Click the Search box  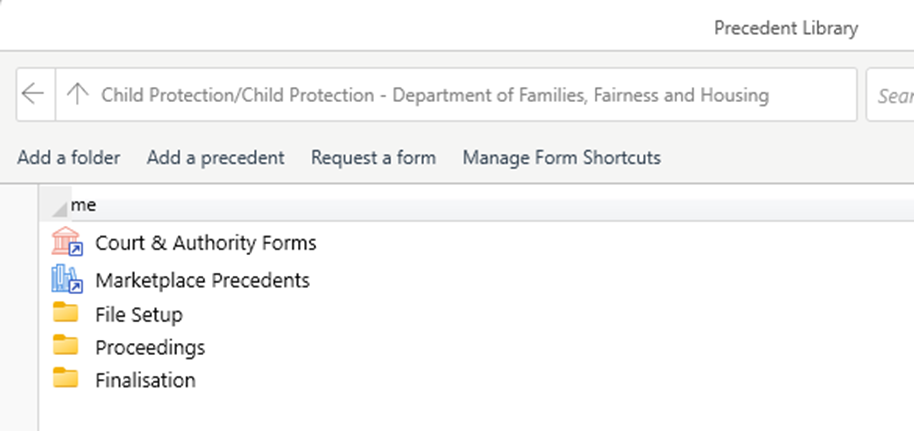(x=892, y=96)
